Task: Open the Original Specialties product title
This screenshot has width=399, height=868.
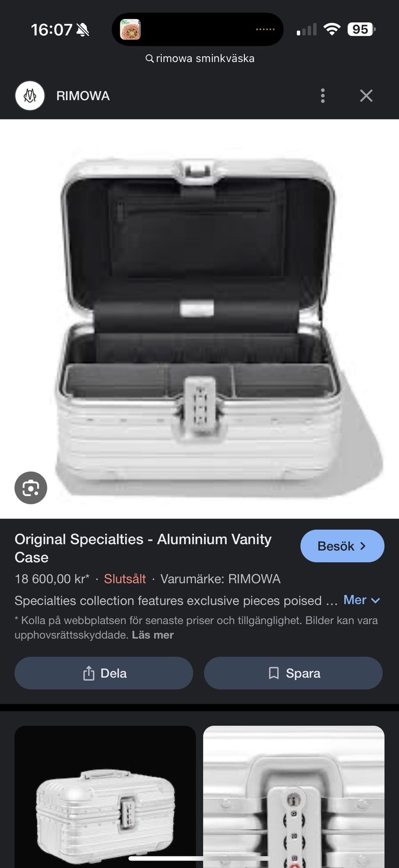Action: [x=143, y=548]
